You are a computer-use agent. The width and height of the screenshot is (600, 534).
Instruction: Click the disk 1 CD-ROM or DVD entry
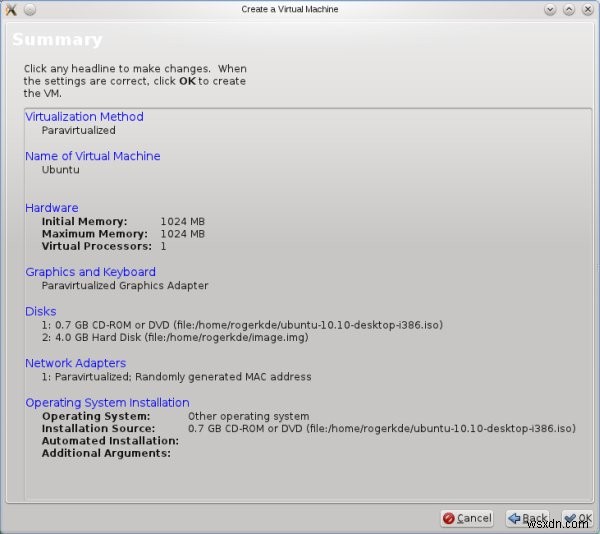[x=242, y=325]
